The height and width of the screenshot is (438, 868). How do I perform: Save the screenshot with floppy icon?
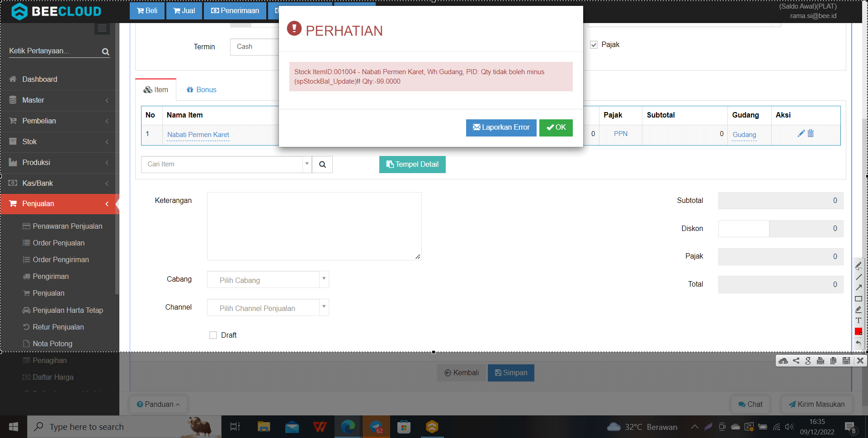846,361
